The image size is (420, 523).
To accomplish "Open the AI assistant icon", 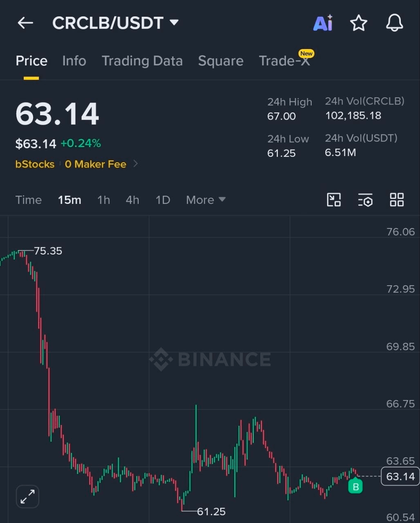I will click(x=323, y=23).
